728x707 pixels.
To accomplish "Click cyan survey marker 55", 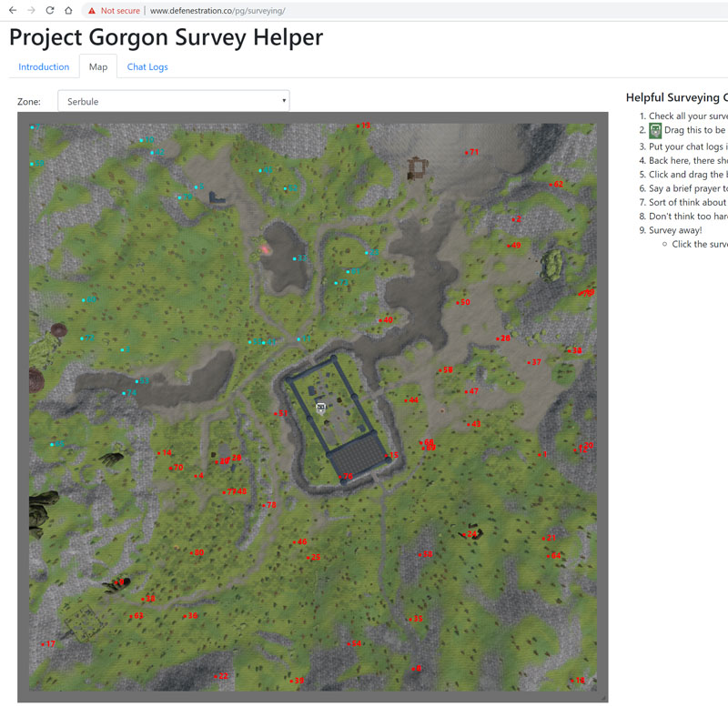I will tap(255, 341).
